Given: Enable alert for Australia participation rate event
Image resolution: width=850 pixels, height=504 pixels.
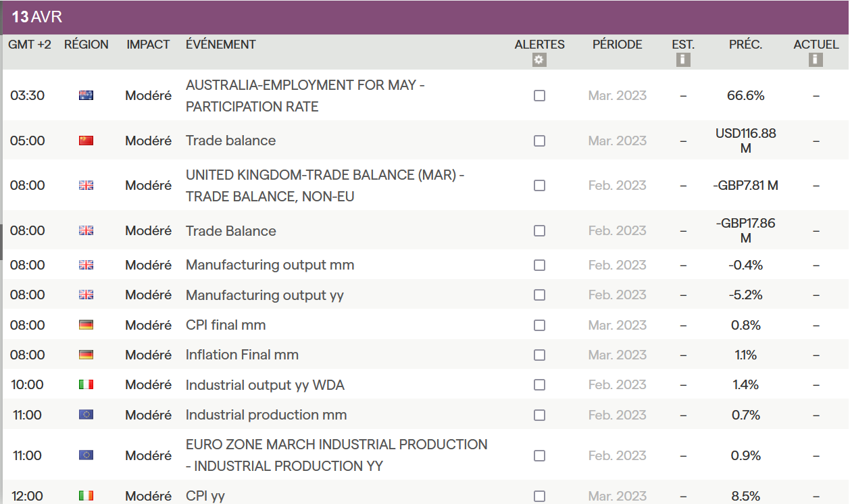Looking at the screenshot, I should (x=539, y=96).
